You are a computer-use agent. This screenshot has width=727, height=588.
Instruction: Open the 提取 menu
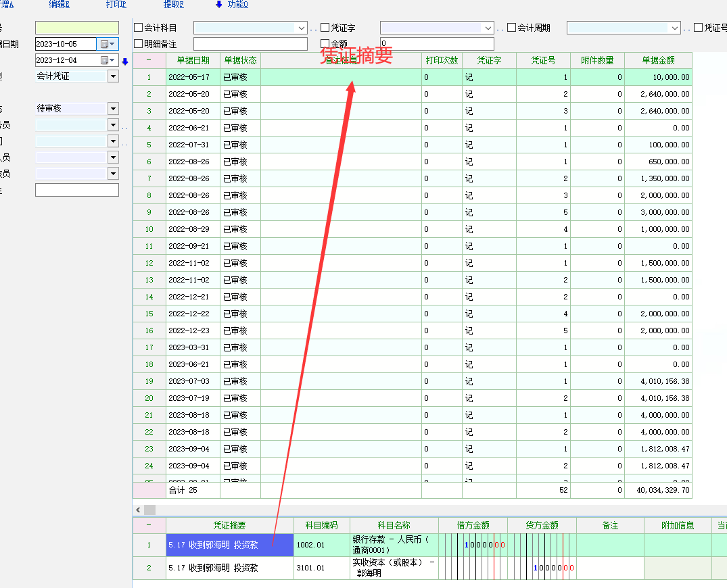pos(173,5)
